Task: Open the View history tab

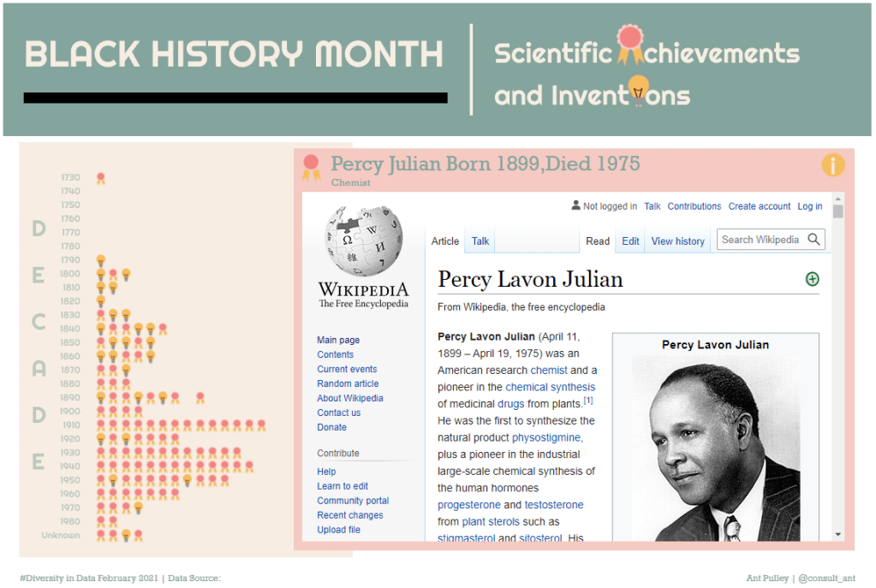Action: click(677, 241)
